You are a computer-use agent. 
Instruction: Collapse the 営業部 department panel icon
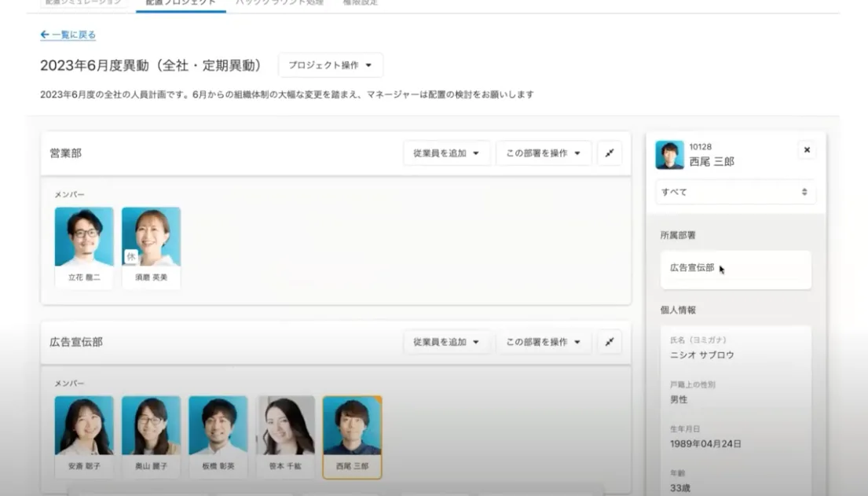610,153
